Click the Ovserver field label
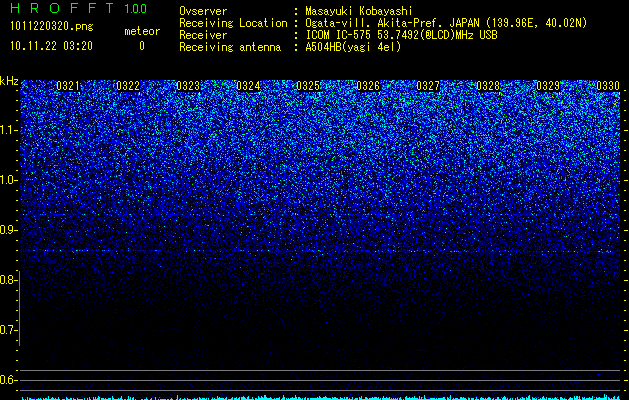 pyautogui.click(x=203, y=11)
